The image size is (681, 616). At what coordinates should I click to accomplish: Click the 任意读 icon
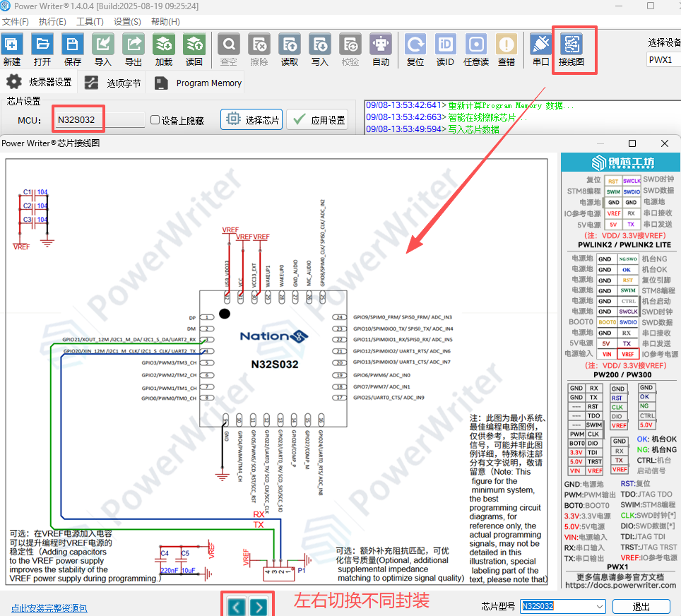(x=476, y=49)
